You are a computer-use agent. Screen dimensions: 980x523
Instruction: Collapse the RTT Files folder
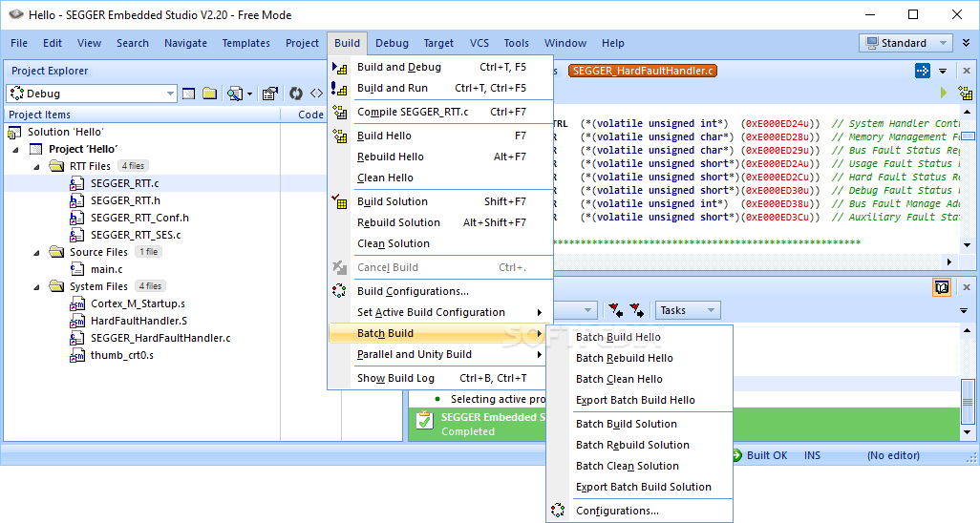(x=36, y=166)
